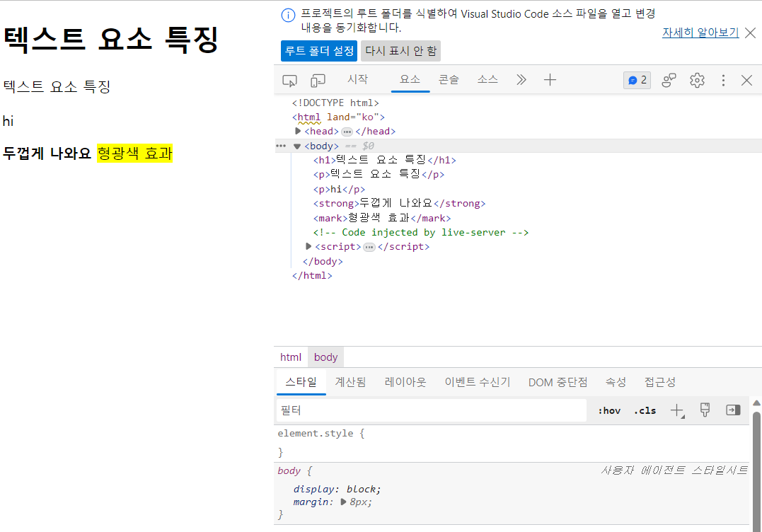This screenshot has width=762, height=532.
Task: Show collapsed content ellipsis of head
Action: (347, 132)
